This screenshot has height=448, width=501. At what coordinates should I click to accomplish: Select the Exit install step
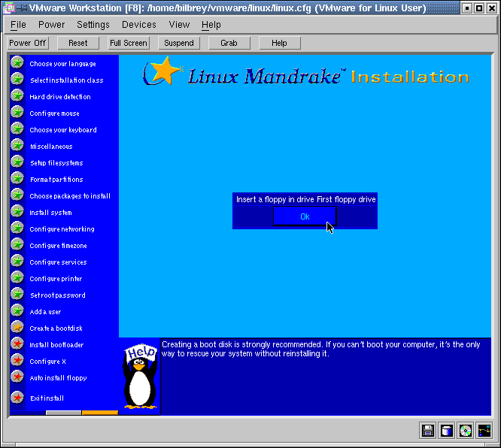tap(47, 398)
